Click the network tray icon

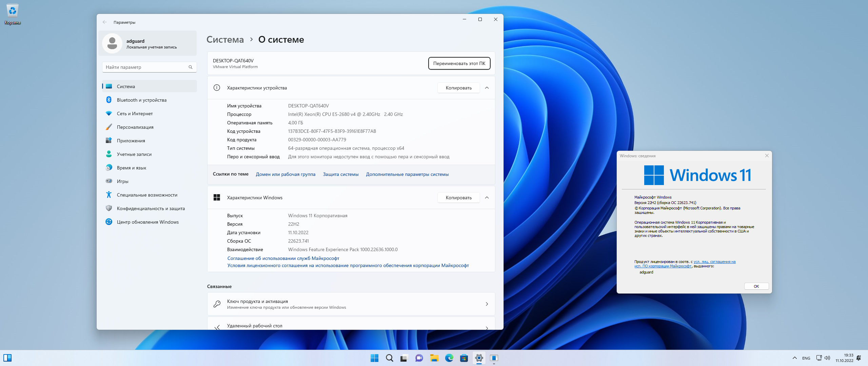tap(819, 358)
